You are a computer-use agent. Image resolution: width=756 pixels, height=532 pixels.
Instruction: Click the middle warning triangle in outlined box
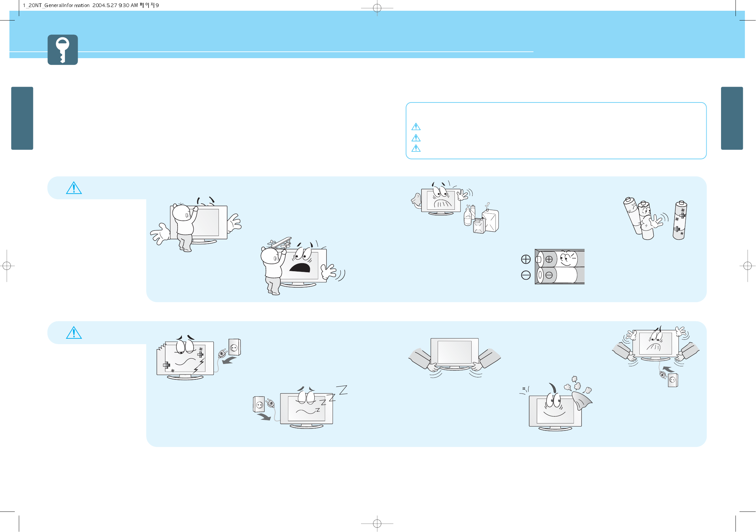point(416,138)
